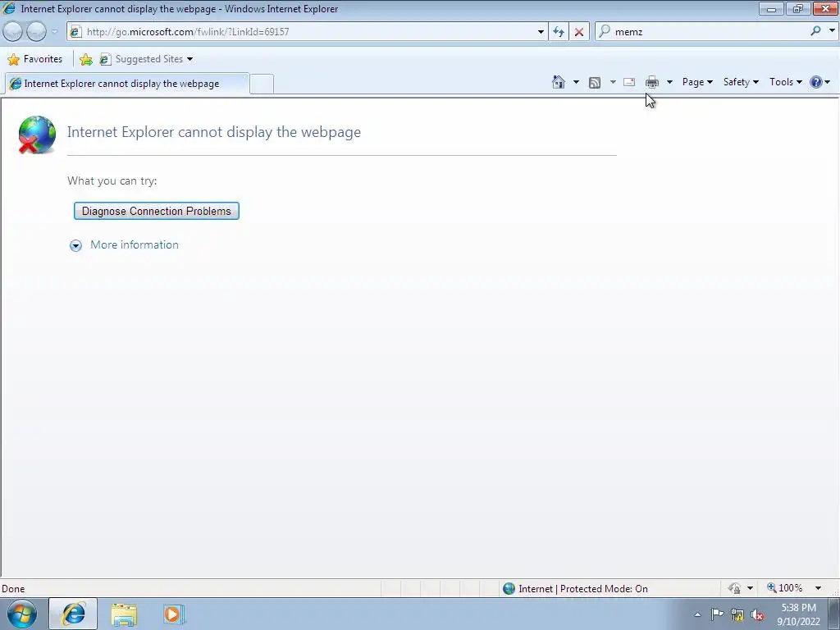Open the recent pages dropdown arrow
840x630 pixels.
[55, 32]
